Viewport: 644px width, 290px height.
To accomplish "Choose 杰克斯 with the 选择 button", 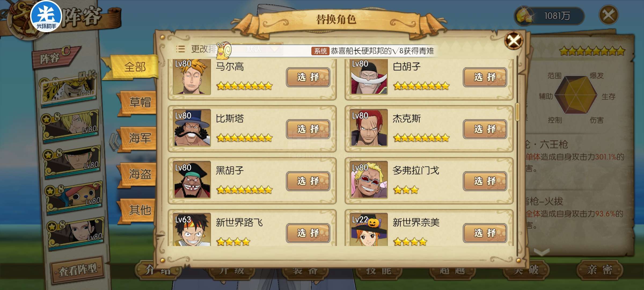I will pyautogui.click(x=485, y=129).
